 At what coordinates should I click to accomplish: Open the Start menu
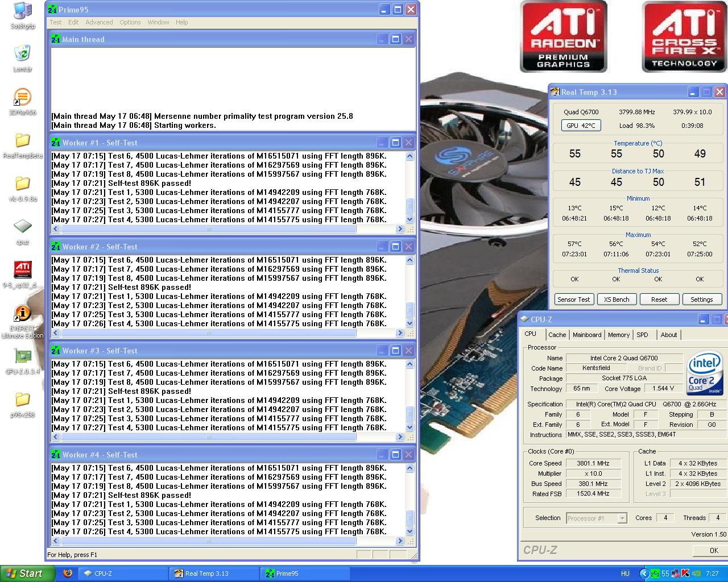[x=27, y=573]
